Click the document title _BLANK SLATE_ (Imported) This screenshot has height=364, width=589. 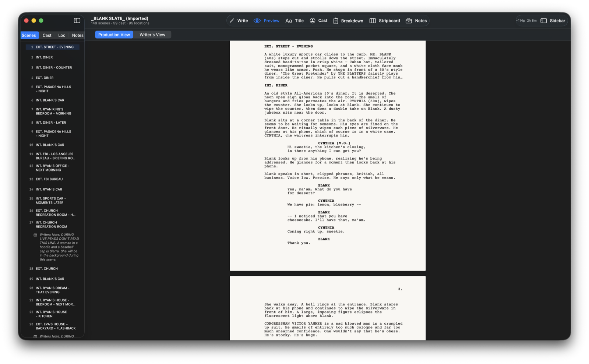pyautogui.click(x=120, y=18)
